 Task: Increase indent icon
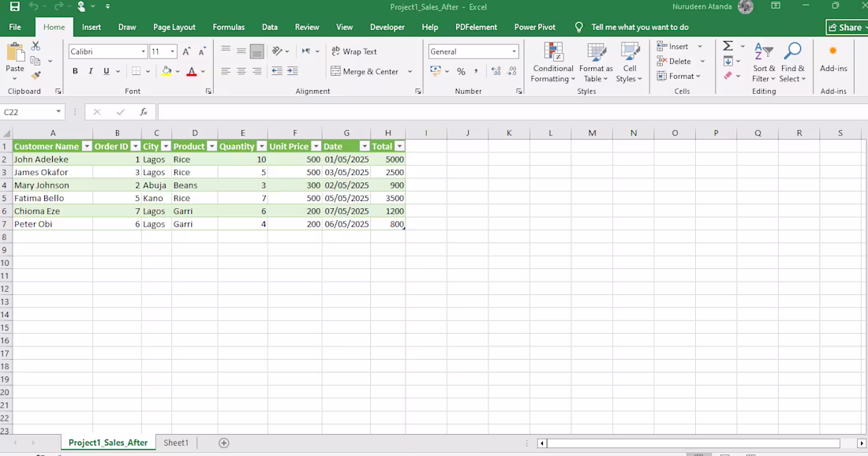[293, 71]
